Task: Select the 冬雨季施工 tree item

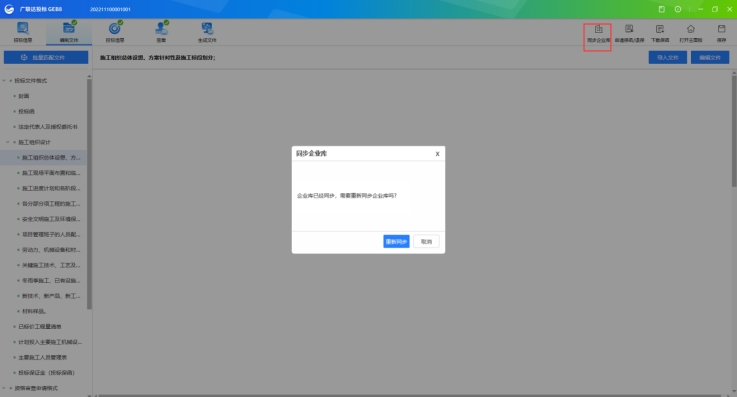Action: coord(51,280)
